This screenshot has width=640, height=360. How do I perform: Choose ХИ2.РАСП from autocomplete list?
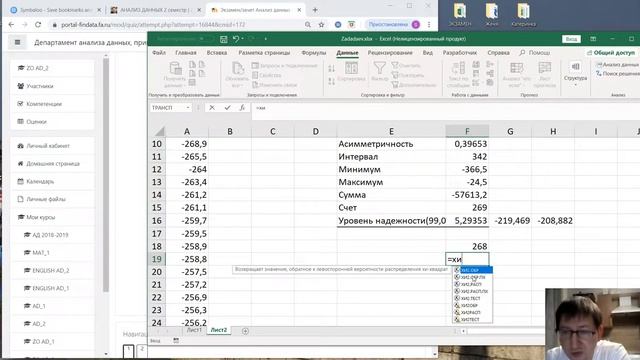[x=473, y=284]
